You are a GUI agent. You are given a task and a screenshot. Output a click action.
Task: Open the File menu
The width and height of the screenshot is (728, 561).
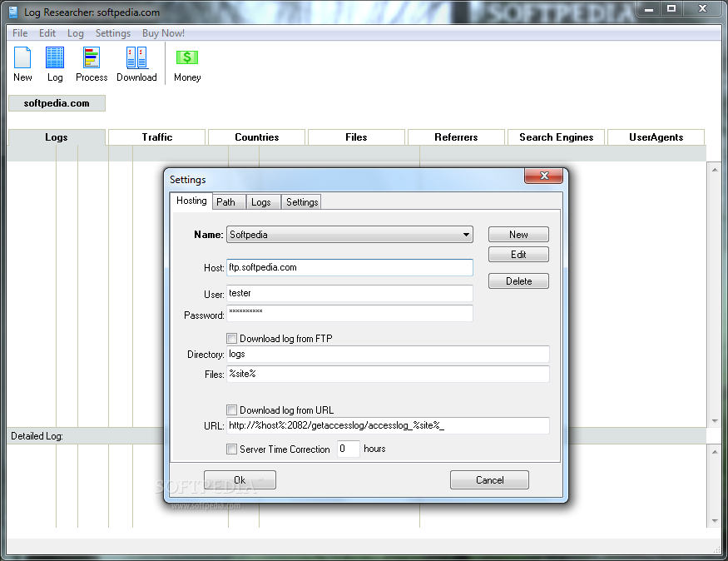coord(19,33)
